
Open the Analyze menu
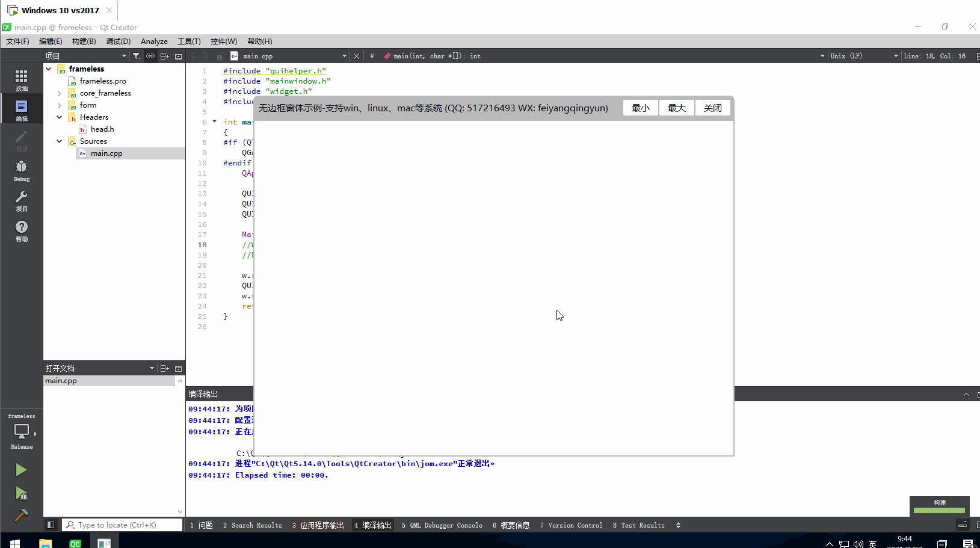[154, 42]
